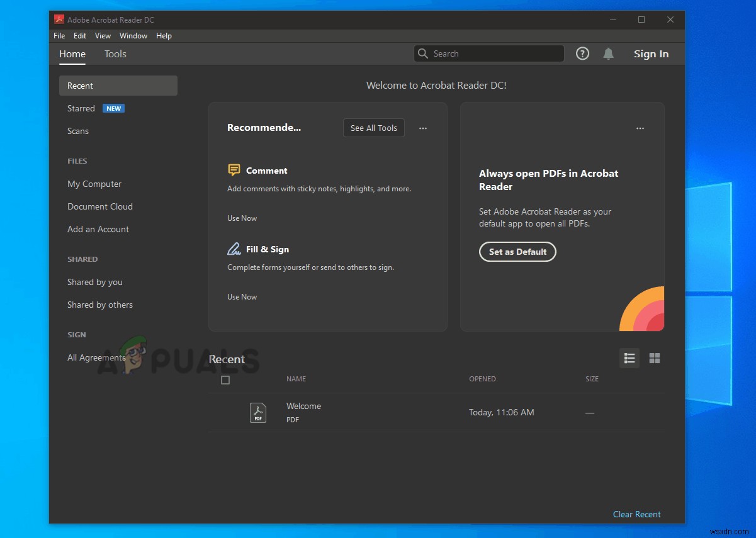Click the Help question mark icon

coord(583,54)
